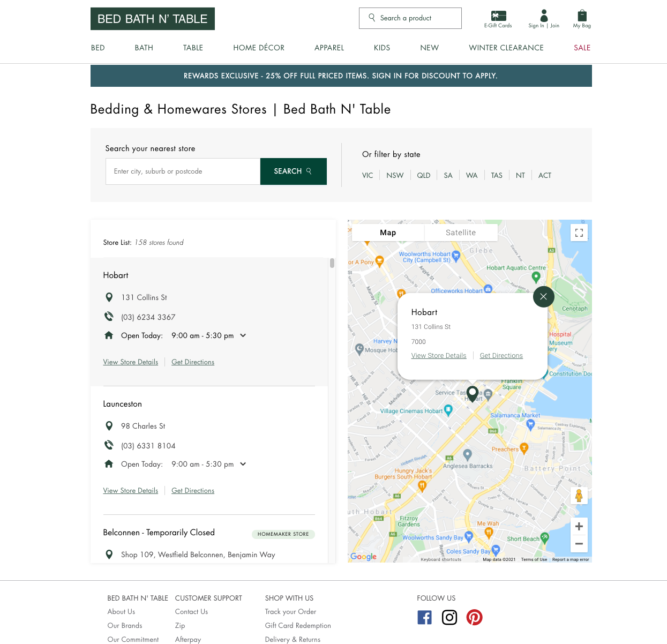Open the BATH menu

coord(144,48)
